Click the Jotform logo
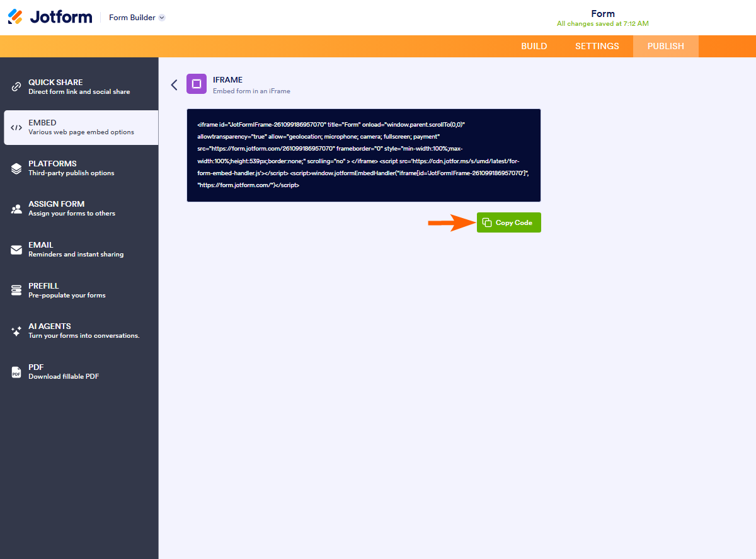756x559 pixels. (50, 17)
